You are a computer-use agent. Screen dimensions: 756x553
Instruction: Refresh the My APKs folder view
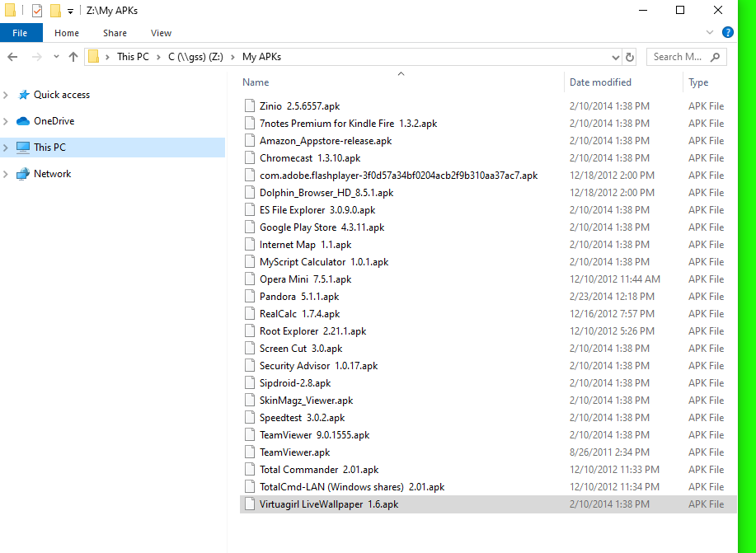click(x=631, y=57)
